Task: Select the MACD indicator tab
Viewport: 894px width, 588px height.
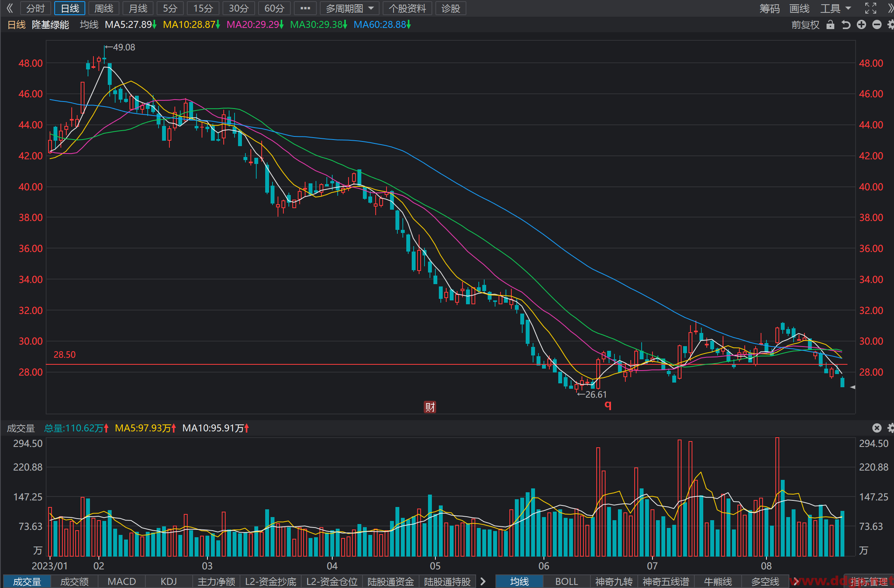Action: (x=122, y=581)
